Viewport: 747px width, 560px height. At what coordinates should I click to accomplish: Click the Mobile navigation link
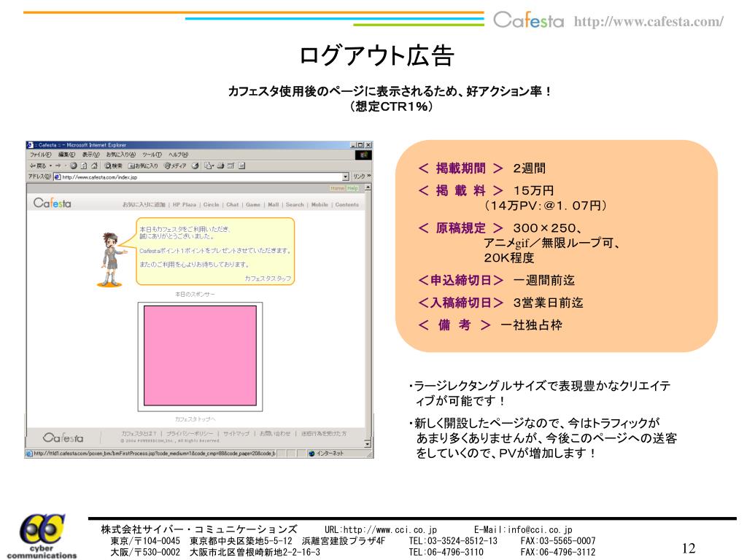(x=320, y=205)
